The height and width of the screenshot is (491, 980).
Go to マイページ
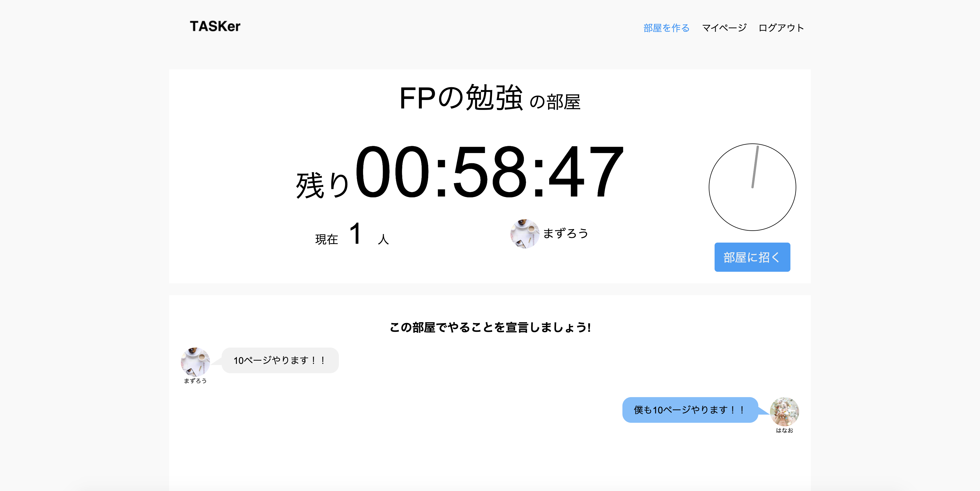(x=724, y=28)
